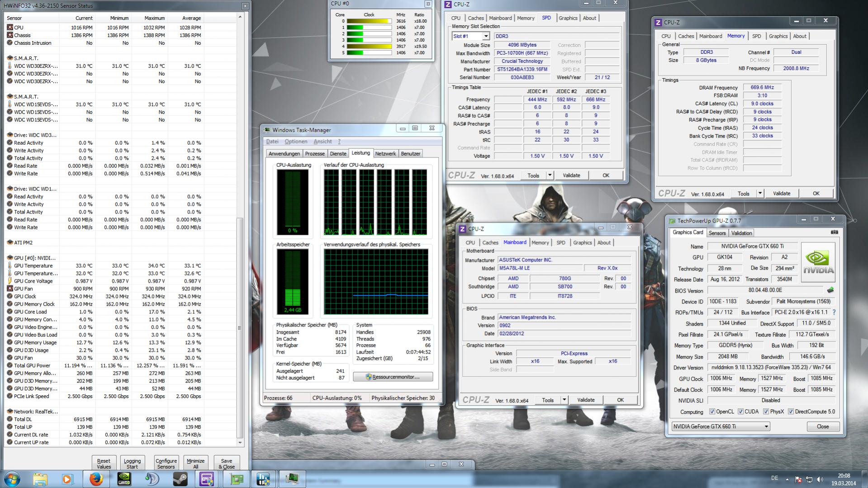The image size is (868, 488).
Task: Open Graphics tab in CPU-Z Mainboard window
Action: click(x=583, y=242)
